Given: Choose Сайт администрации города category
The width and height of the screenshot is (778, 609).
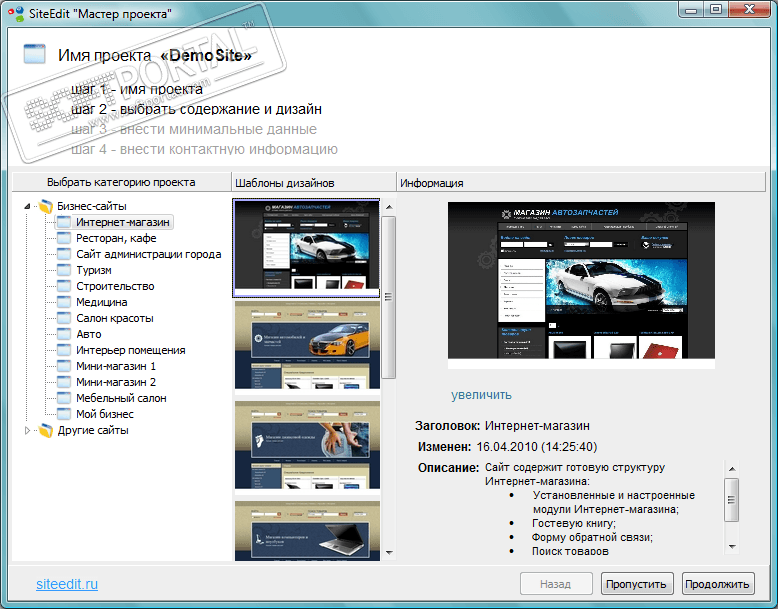Looking at the screenshot, I should pos(148,254).
